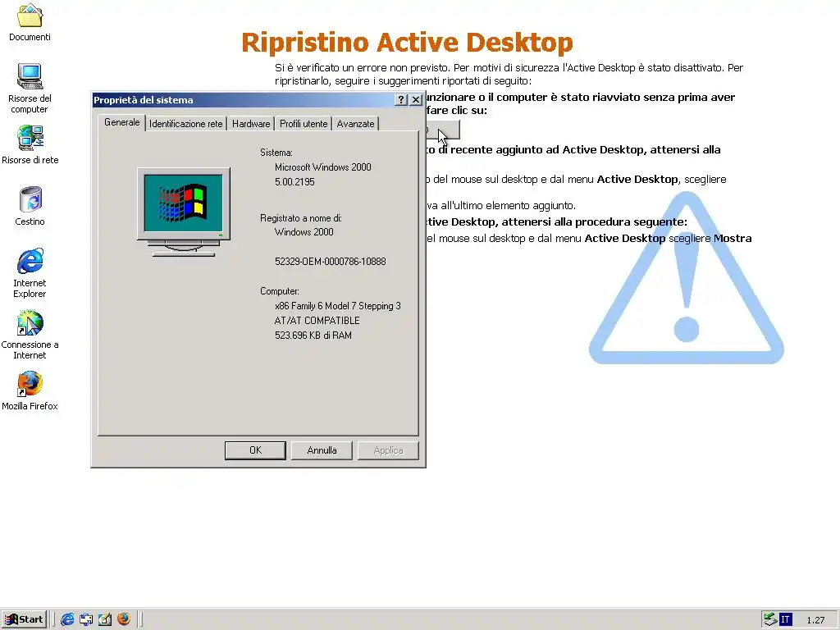This screenshot has height=630, width=840.
Task: Click the network tray icon near IT
Action: (770, 619)
